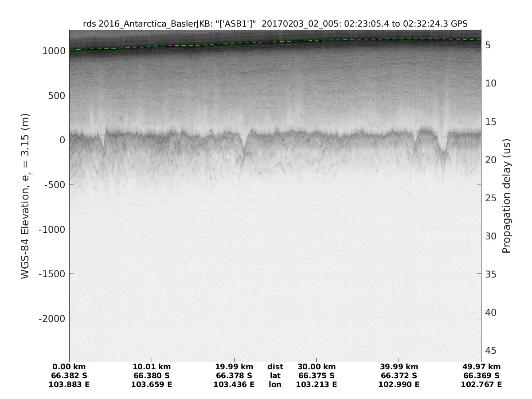Select the 500 elevation tick label

tap(57, 95)
